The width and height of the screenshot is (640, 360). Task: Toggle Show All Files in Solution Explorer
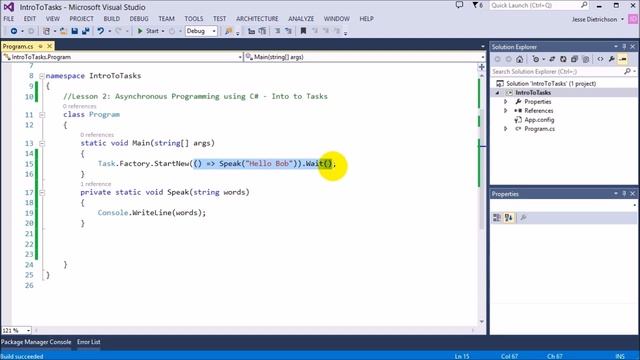coord(586,59)
